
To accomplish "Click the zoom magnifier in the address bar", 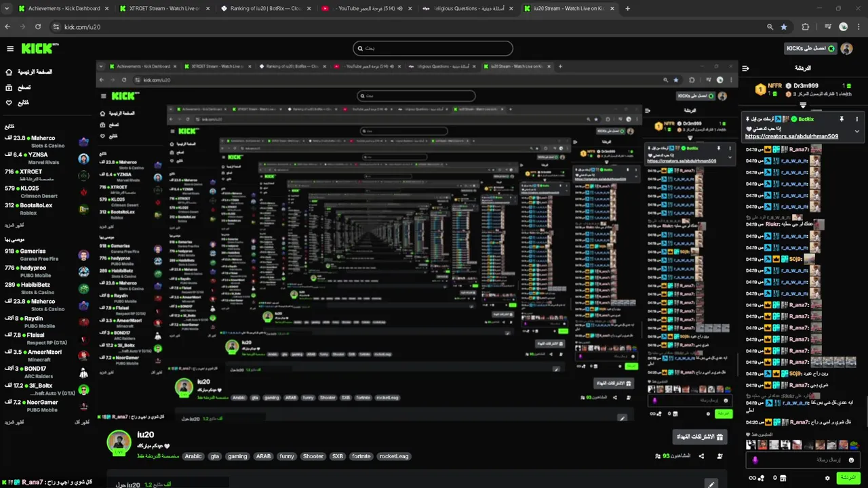I will click(770, 27).
